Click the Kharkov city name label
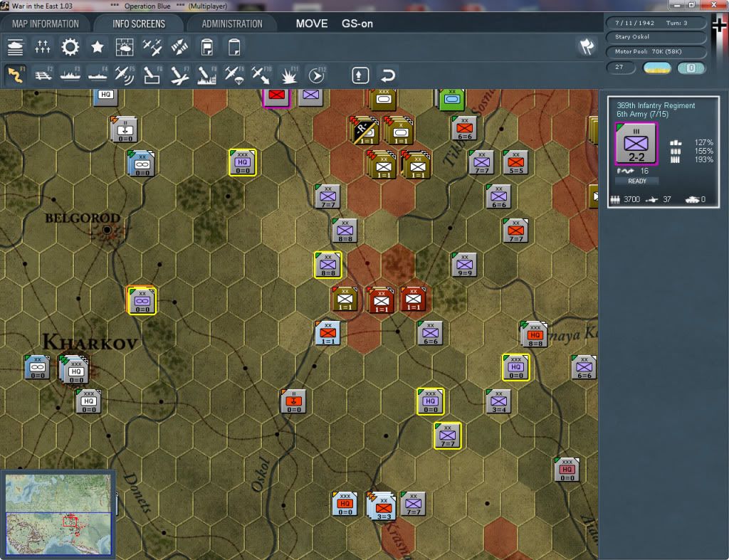The height and width of the screenshot is (560, 729). pyautogui.click(x=90, y=342)
